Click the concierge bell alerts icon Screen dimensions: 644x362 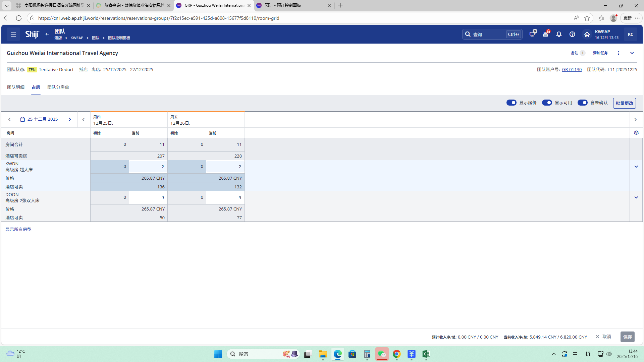(546, 34)
